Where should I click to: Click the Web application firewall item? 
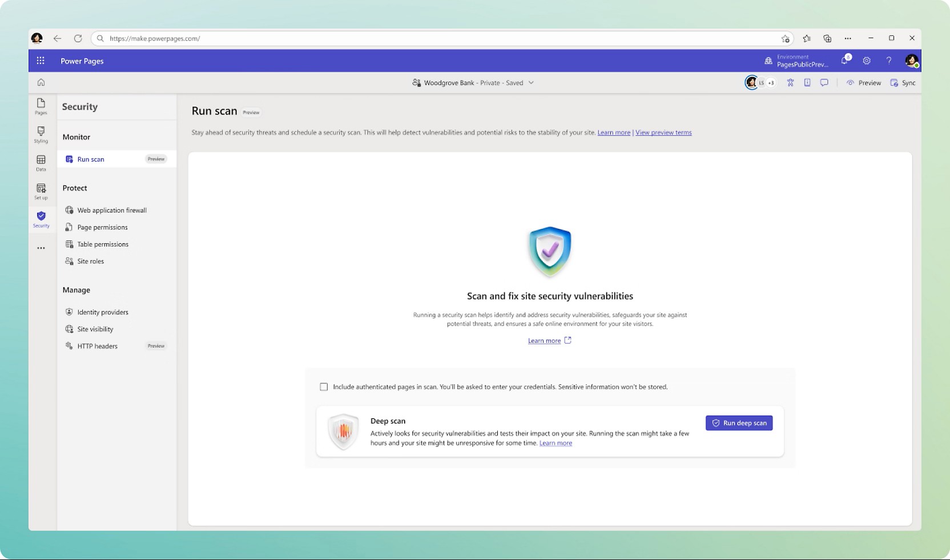pyautogui.click(x=112, y=210)
